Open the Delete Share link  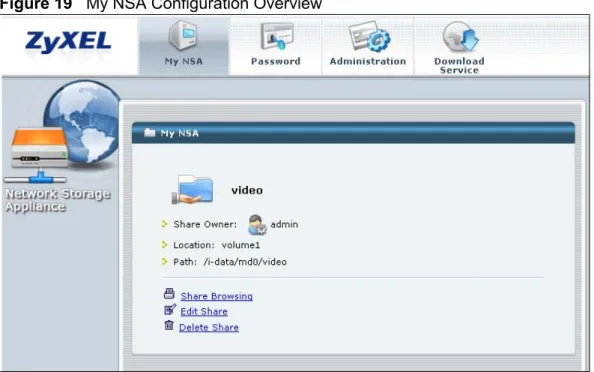coord(209,328)
